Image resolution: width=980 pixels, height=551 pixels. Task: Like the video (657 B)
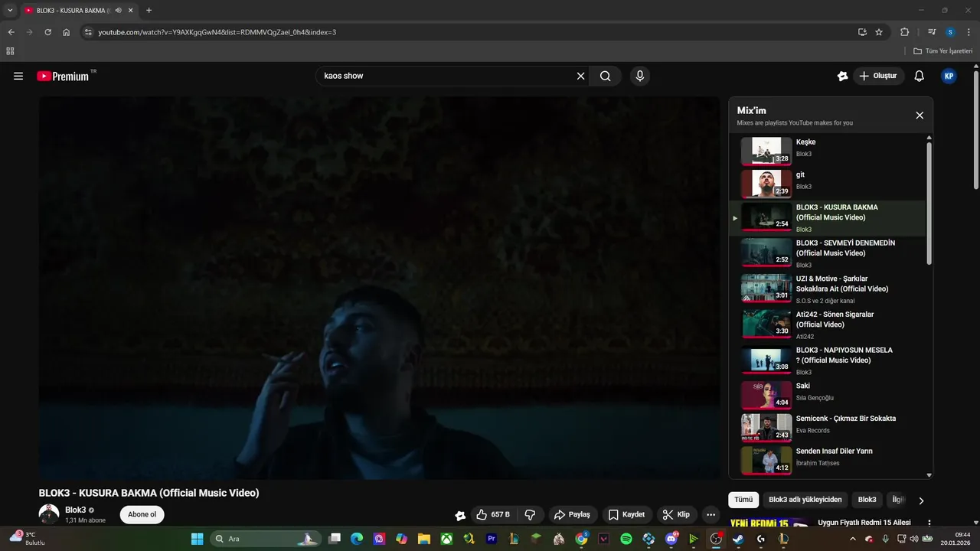[x=493, y=514]
